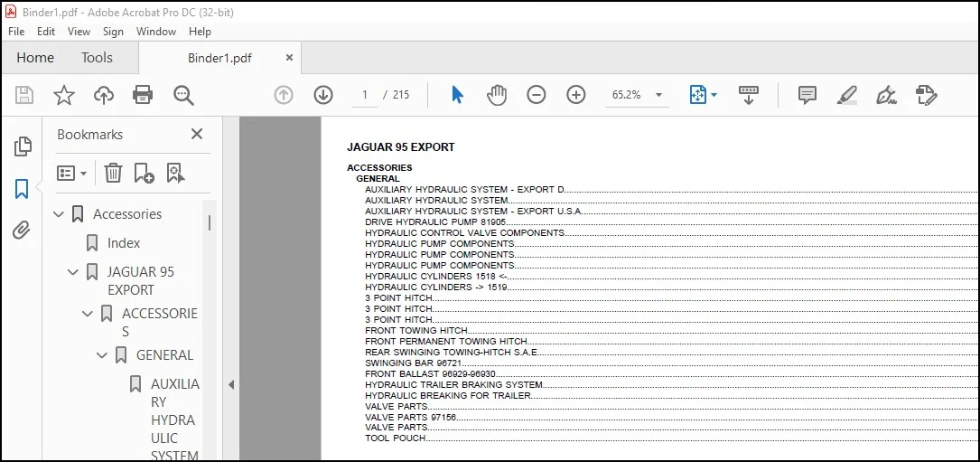Viewport: 980px width, 462px height.
Task: Go to previous page arrow
Action: point(284,95)
